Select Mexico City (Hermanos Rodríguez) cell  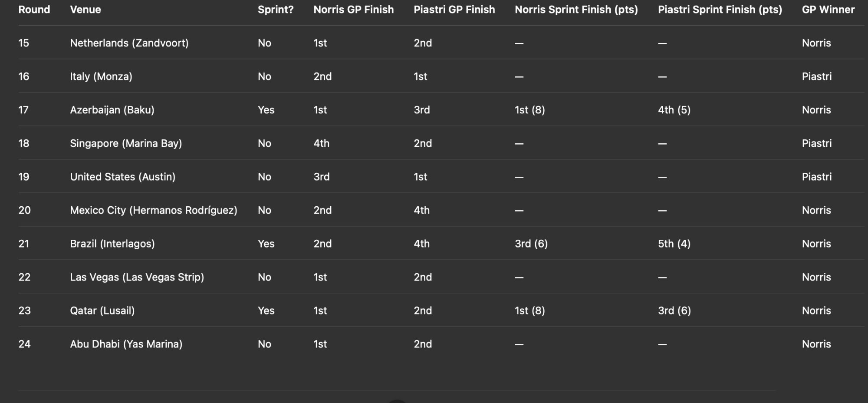pos(154,210)
